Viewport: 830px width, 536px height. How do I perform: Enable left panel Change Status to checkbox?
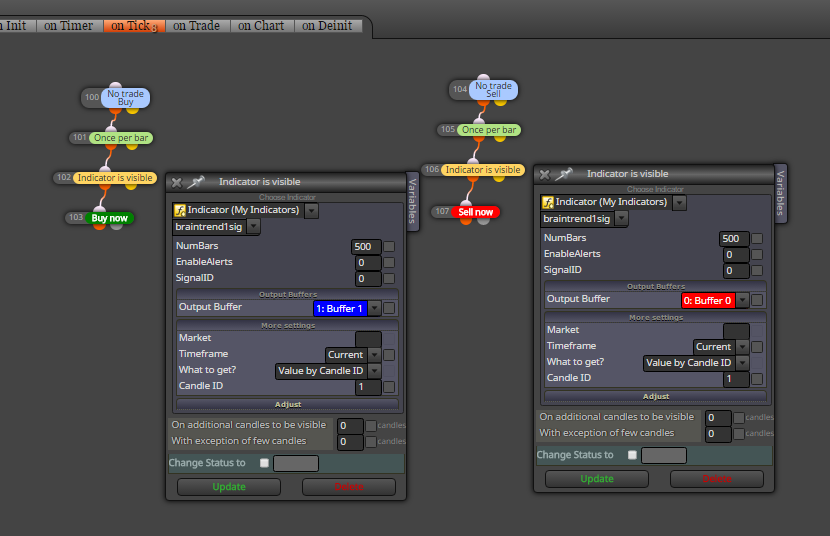[x=264, y=463]
